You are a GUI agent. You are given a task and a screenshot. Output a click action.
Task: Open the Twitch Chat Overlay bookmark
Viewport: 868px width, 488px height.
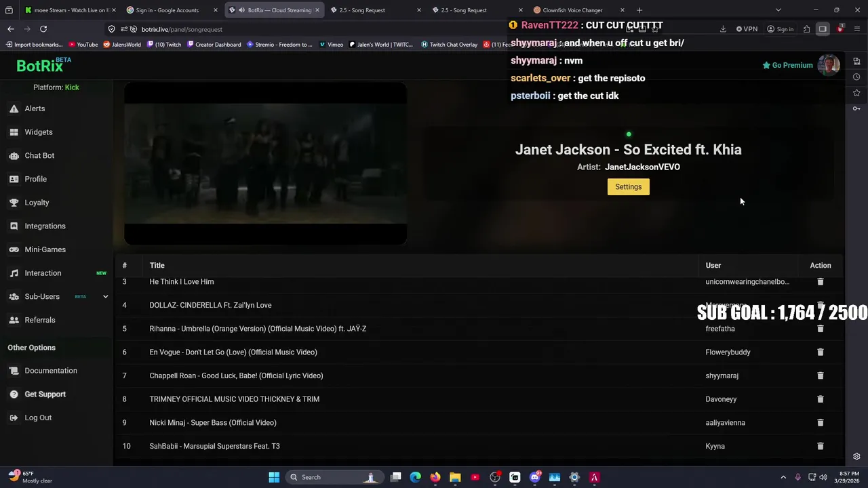pos(449,45)
